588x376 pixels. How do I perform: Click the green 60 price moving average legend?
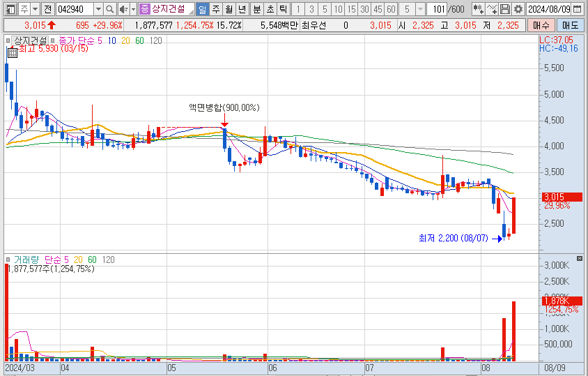[139, 40]
